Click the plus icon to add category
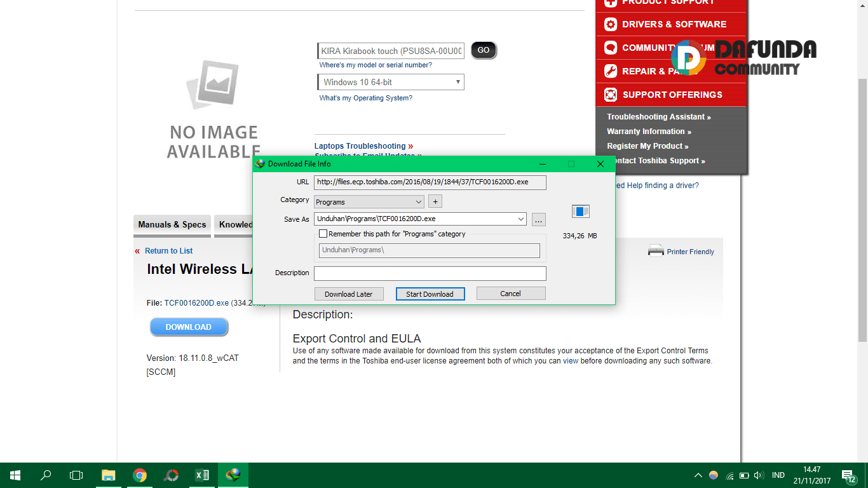 pyautogui.click(x=435, y=201)
